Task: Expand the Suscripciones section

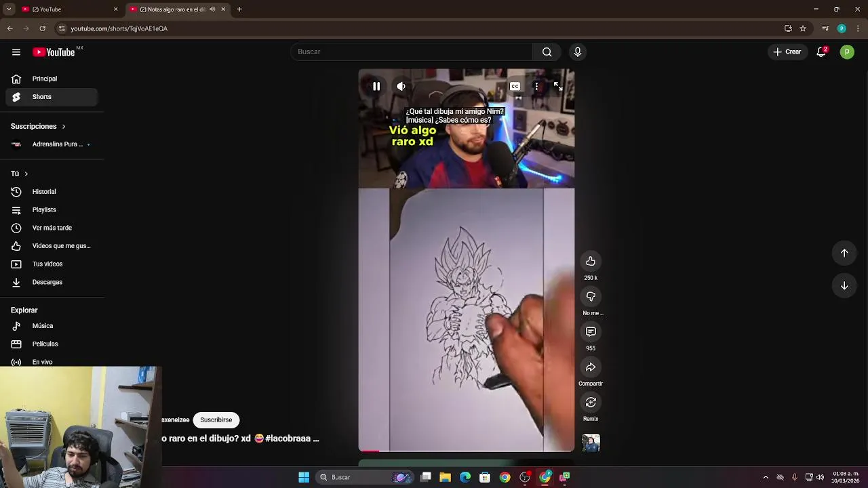Action: click(38, 126)
